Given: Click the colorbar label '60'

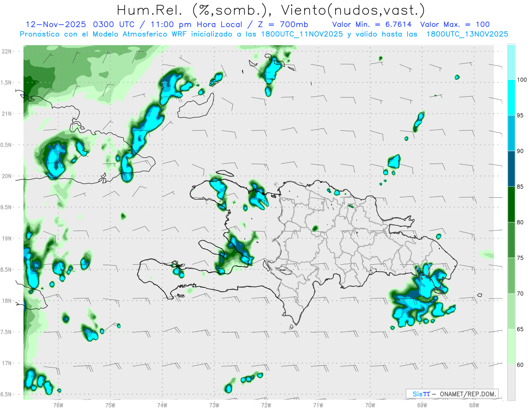Looking at the screenshot, I should [x=520, y=365].
